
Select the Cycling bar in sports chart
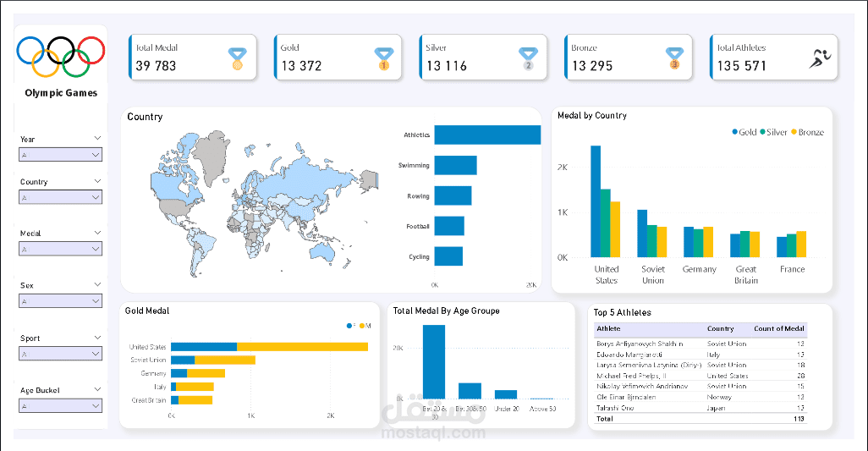tap(448, 256)
